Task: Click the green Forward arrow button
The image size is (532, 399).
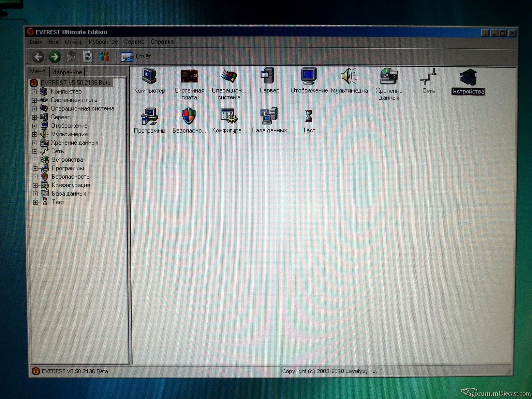Action: click(54, 57)
